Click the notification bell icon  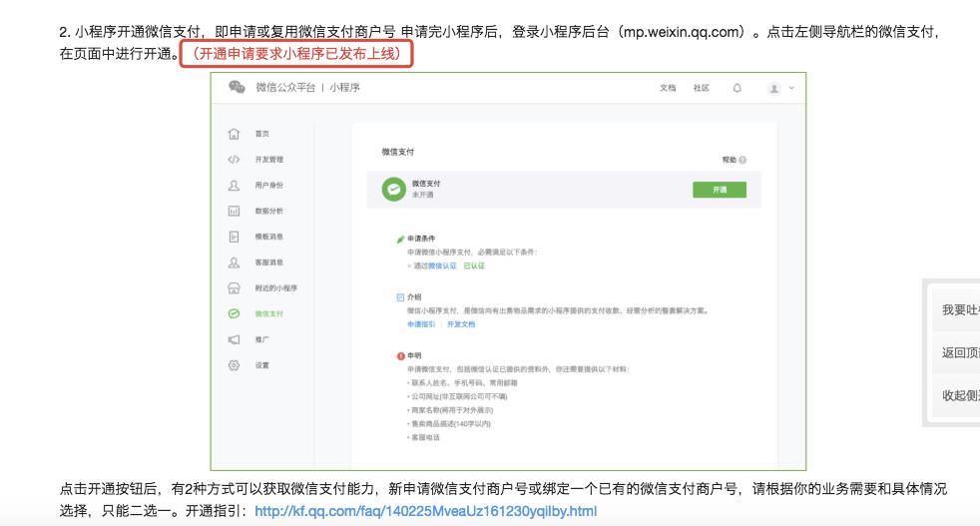[736, 88]
